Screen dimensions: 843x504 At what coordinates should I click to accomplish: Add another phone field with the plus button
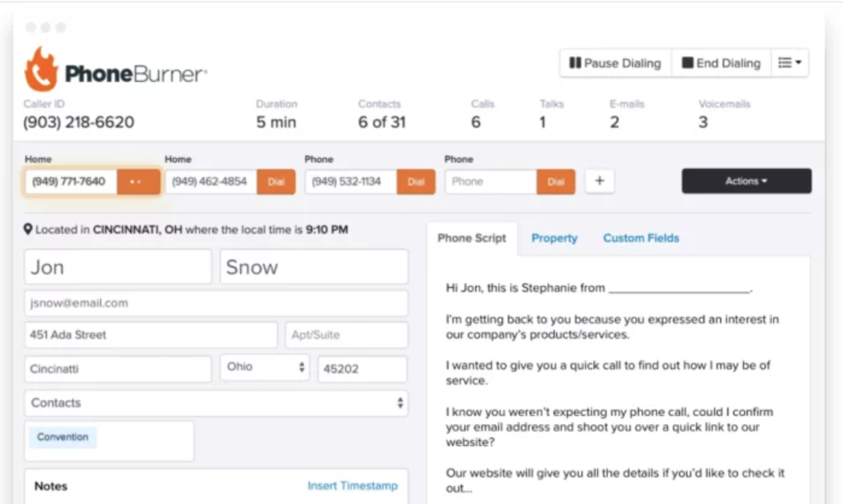(599, 181)
